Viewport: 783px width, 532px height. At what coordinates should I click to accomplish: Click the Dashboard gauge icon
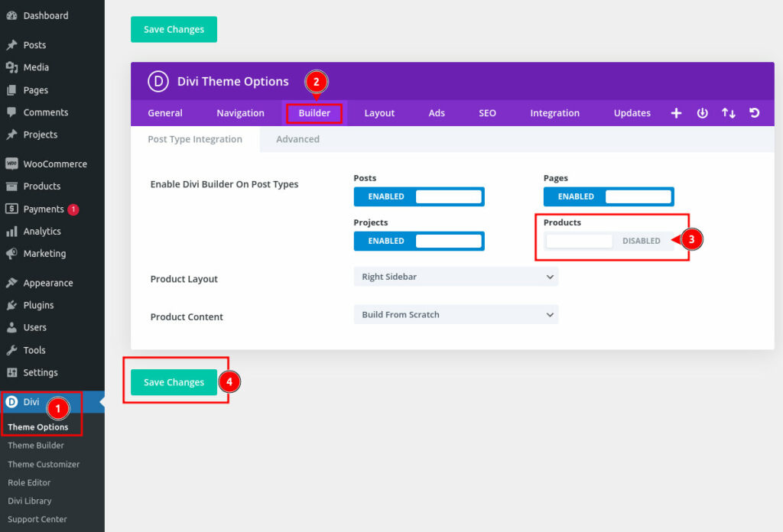(11, 15)
